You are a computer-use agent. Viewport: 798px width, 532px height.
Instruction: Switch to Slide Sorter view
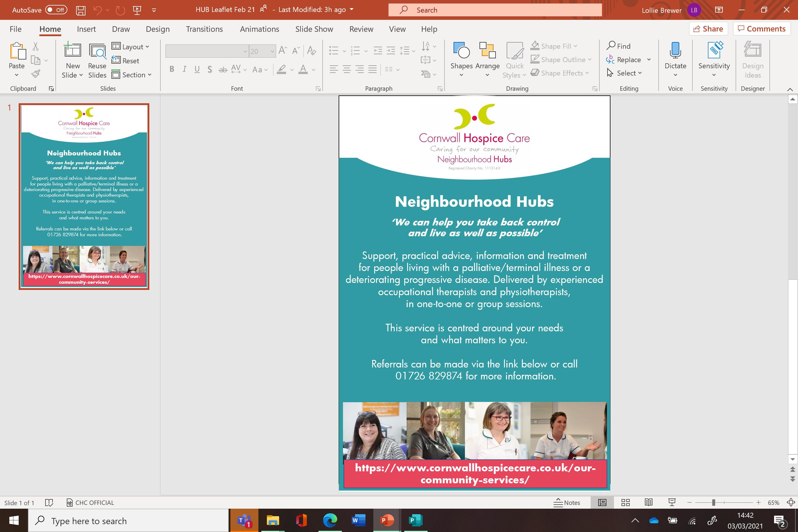(625, 503)
